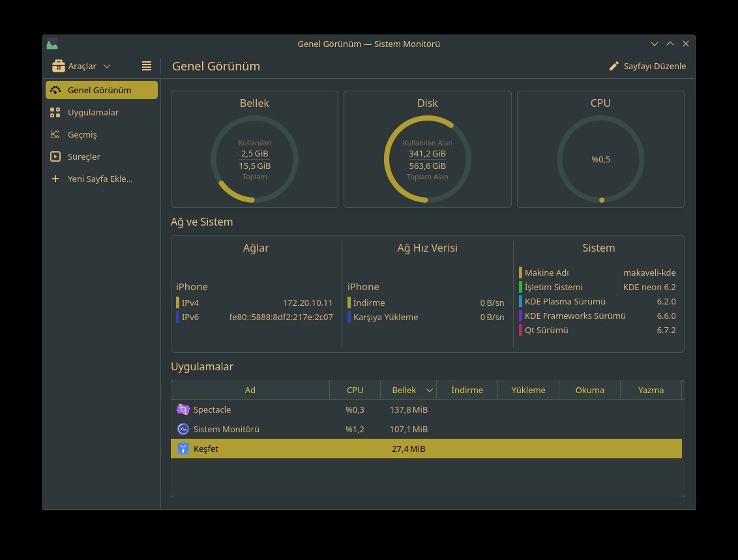Click the Spectacle app icon in list

pos(183,409)
